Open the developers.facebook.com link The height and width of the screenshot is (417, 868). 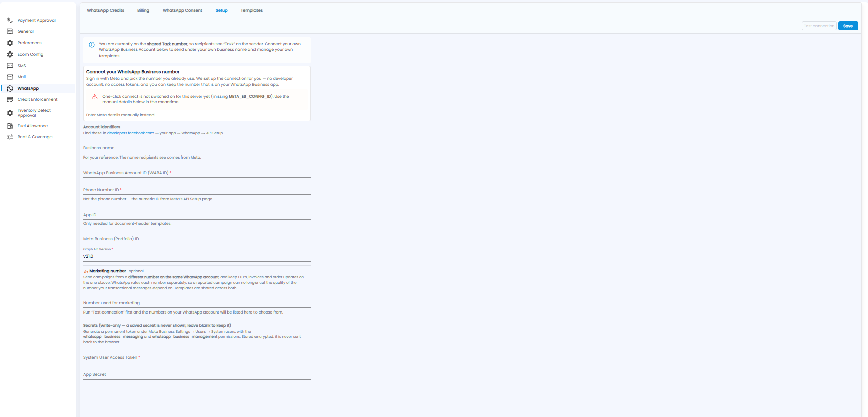pos(130,133)
